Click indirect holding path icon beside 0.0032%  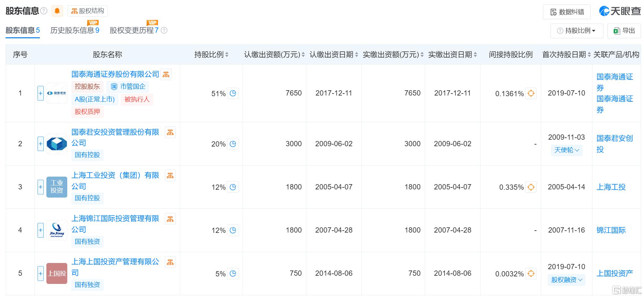pos(531,273)
